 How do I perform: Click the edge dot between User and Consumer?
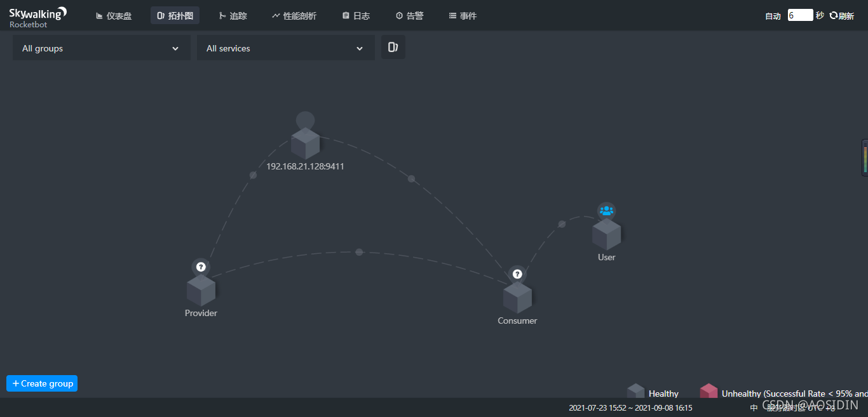(x=562, y=224)
